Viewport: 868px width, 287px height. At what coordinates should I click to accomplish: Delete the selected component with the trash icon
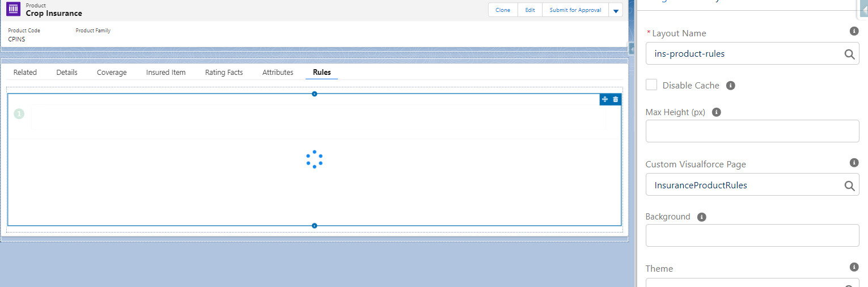616,99
